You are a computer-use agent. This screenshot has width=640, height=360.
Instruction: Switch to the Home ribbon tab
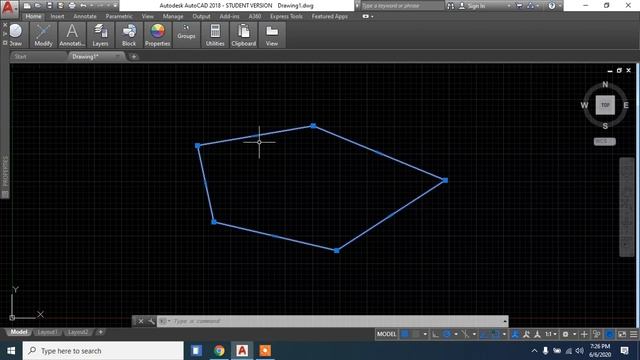[x=33, y=16]
